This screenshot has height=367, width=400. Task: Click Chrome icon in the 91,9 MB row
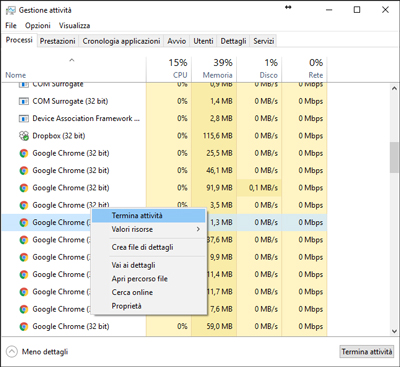click(24, 188)
